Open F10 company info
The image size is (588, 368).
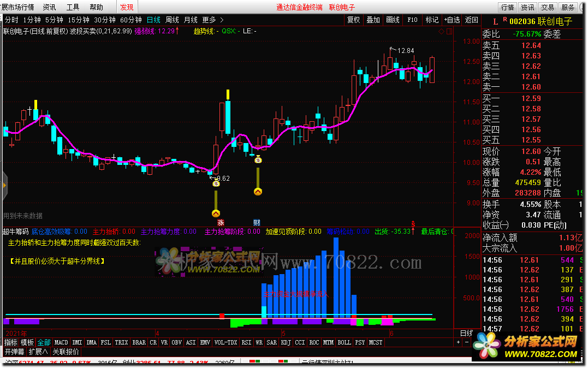(413, 20)
